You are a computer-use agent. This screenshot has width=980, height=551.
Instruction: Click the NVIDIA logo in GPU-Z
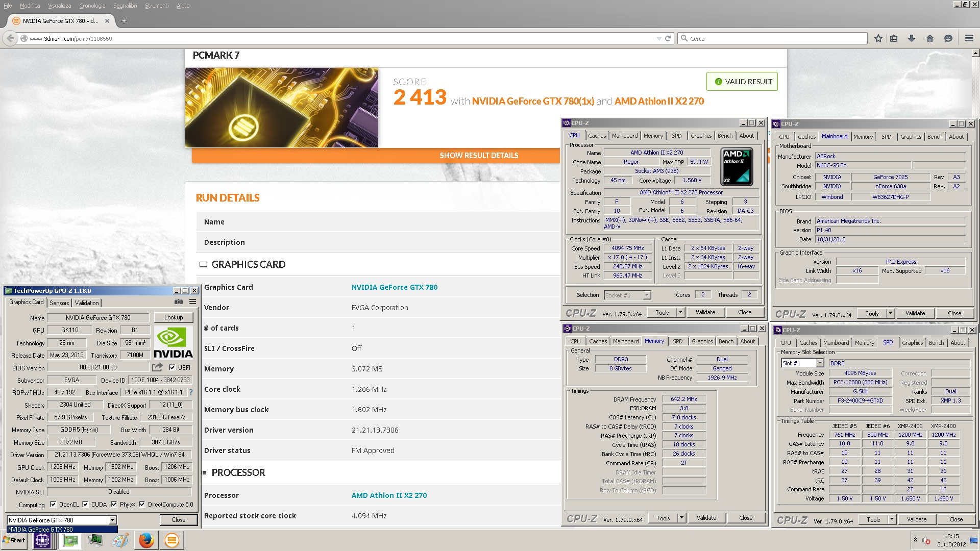click(x=173, y=343)
